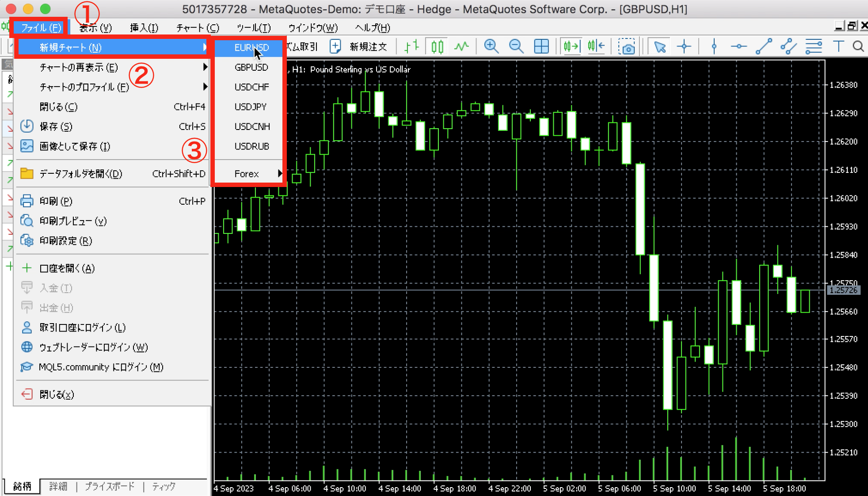Tile chart windows with grid icon
The image size is (868, 496).
click(541, 46)
